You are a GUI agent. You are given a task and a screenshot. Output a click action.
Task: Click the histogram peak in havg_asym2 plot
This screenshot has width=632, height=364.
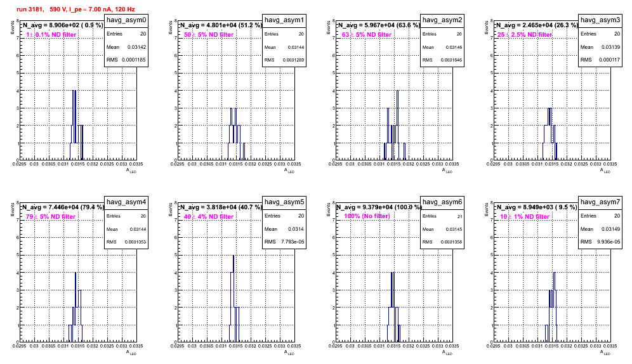click(397, 91)
